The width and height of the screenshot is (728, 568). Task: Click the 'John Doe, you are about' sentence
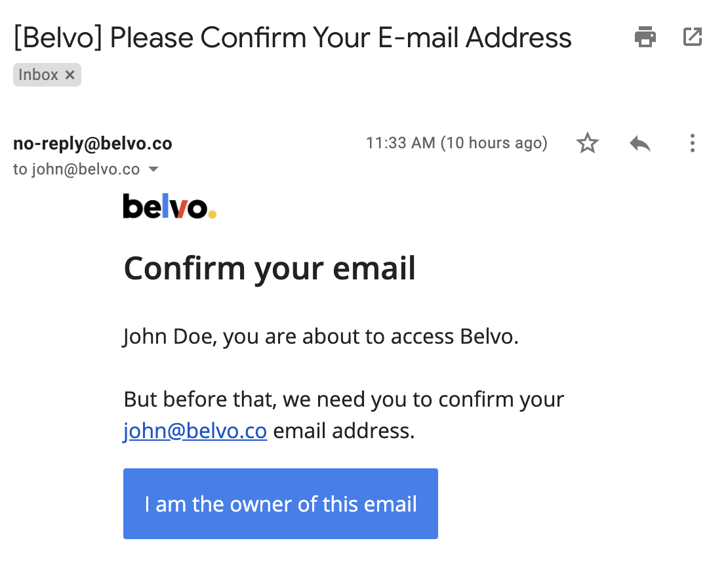coord(321,336)
